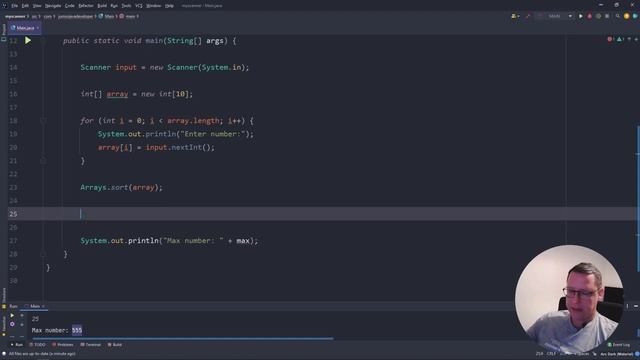Open the Window menu

[153, 6]
